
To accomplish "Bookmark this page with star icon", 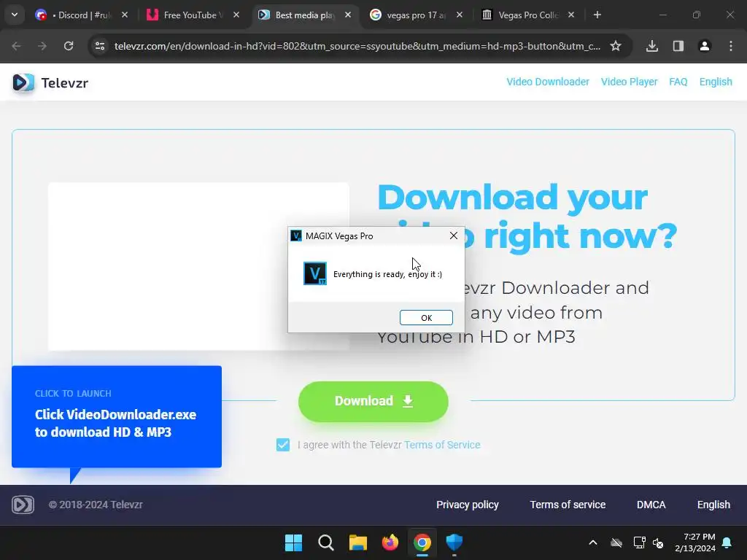I will click(616, 46).
